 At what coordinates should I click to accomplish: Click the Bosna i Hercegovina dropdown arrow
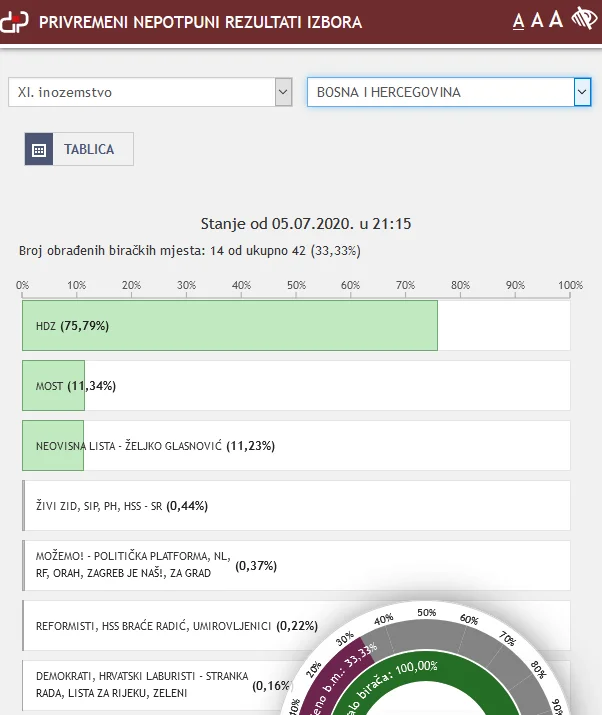[582, 92]
